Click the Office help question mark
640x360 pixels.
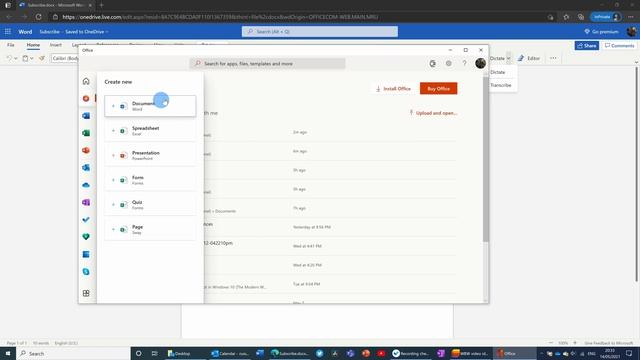click(x=464, y=63)
